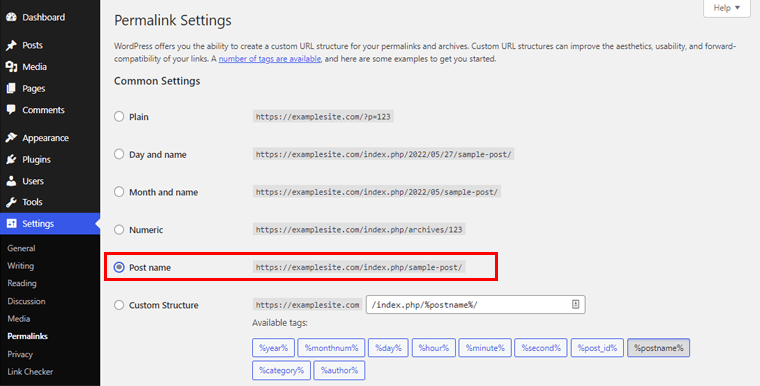Viewport: 760px width, 386px height.
Task: Open Writing settings submenu
Action: 20,266
